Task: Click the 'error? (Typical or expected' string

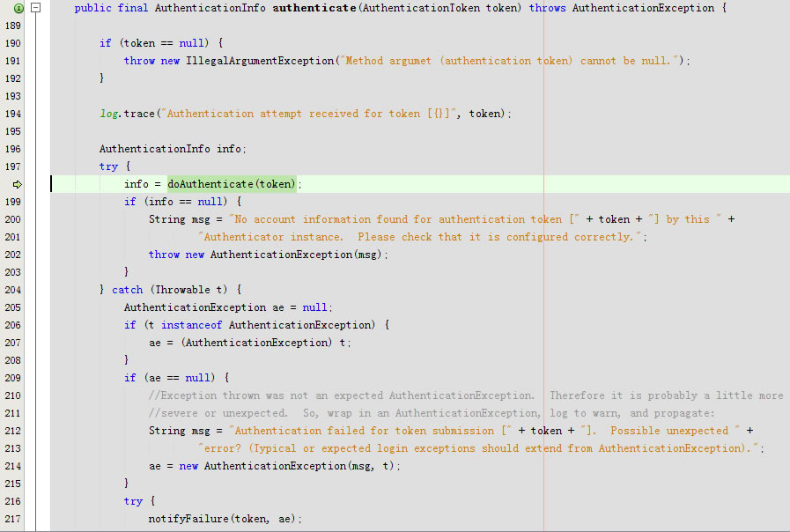Action: point(478,448)
